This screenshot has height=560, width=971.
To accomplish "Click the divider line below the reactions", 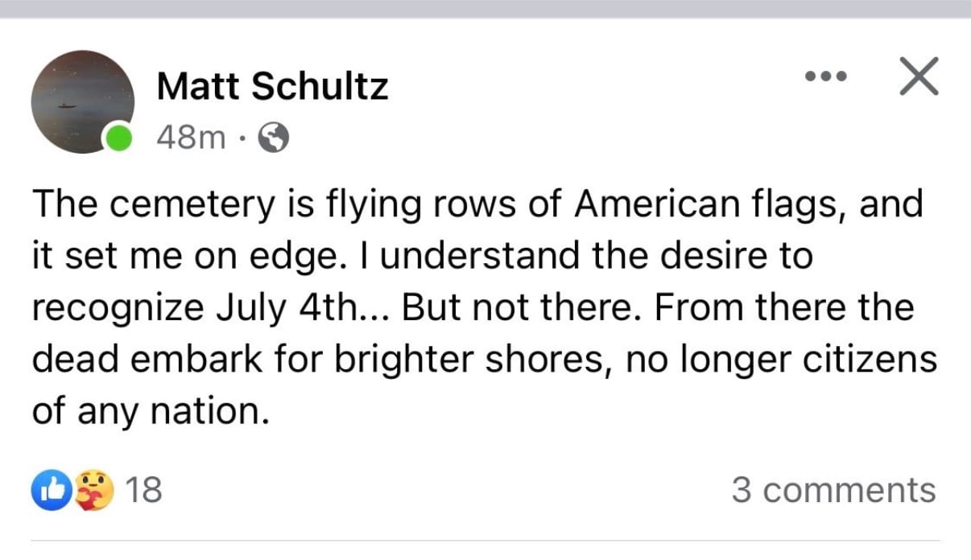I will click(x=486, y=540).
